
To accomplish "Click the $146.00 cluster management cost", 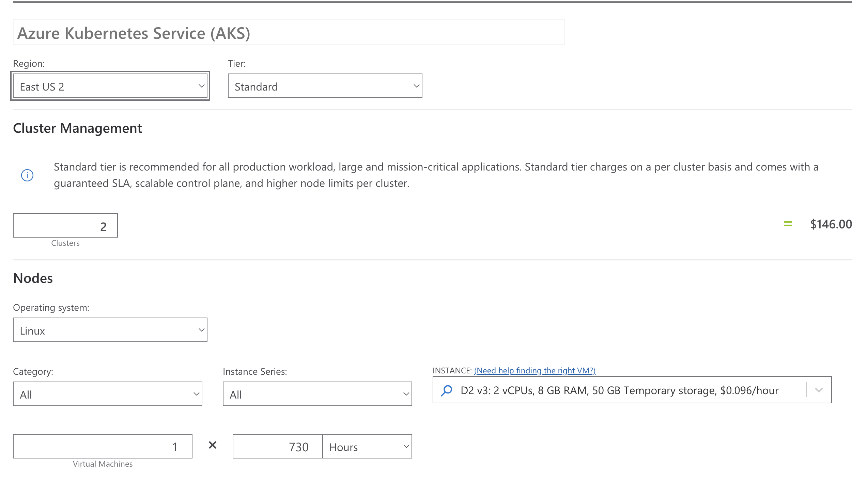I will point(831,224).
